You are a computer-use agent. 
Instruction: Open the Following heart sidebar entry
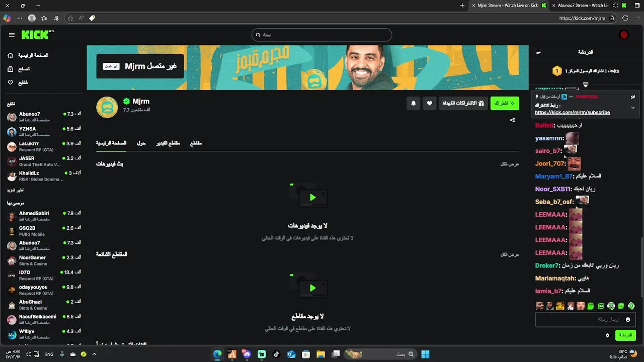pyautogui.click(x=18, y=82)
